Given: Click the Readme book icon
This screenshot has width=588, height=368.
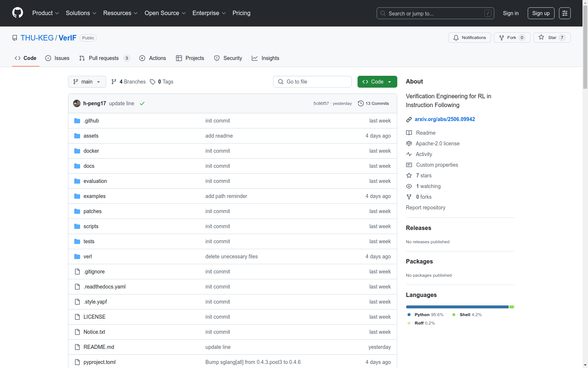Looking at the screenshot, I should click(409, 133).
